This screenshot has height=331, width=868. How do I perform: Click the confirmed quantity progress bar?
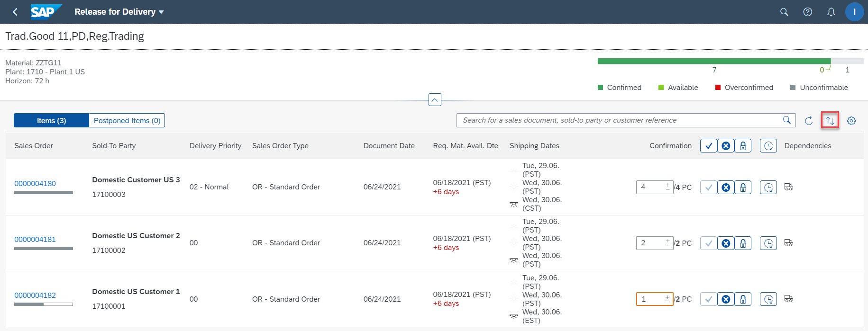[714, 61]
